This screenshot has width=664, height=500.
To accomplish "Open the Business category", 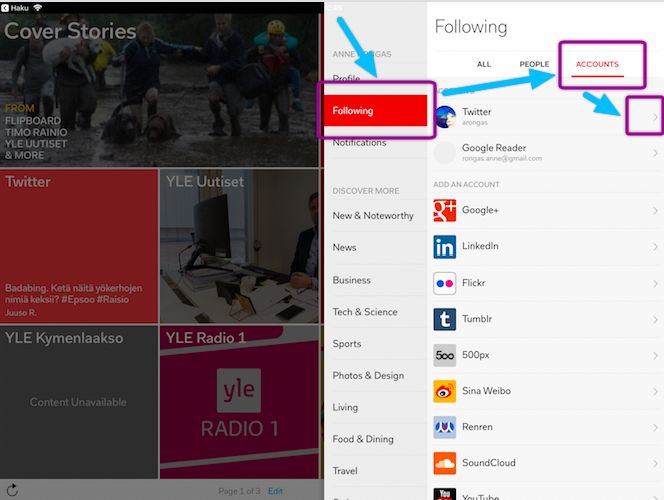I will (351, 280).
